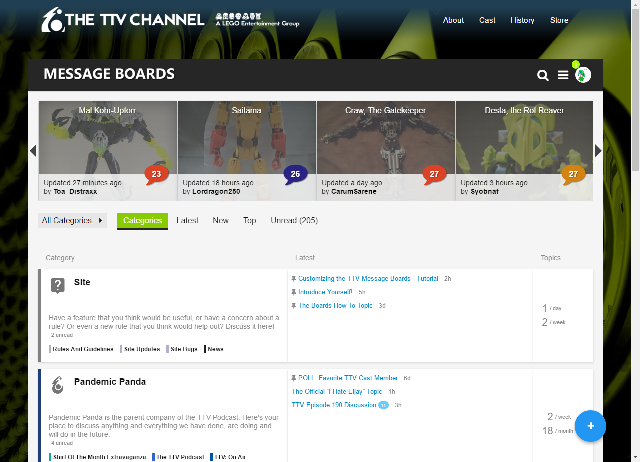The image size is (640, 462).
Task: Expand the All Categories dropdown
Action: tap(72, 220)
